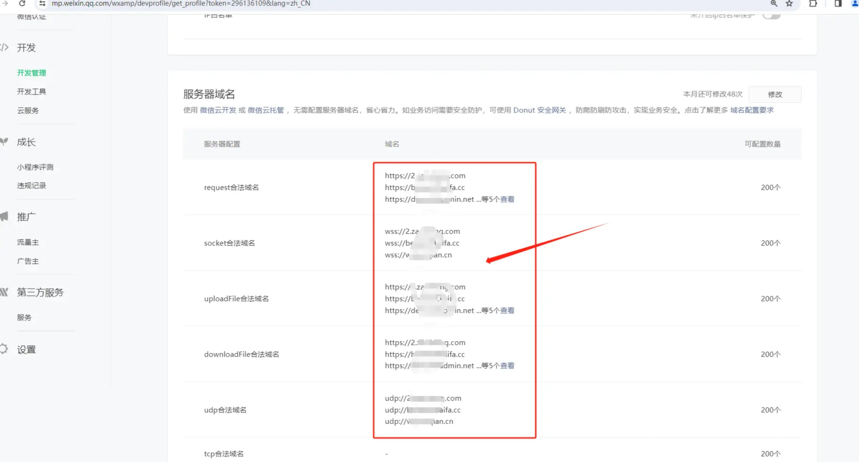
Task: Open the 推广 section in sidebar
Action: pyautogui.click(x=26, y=216)
